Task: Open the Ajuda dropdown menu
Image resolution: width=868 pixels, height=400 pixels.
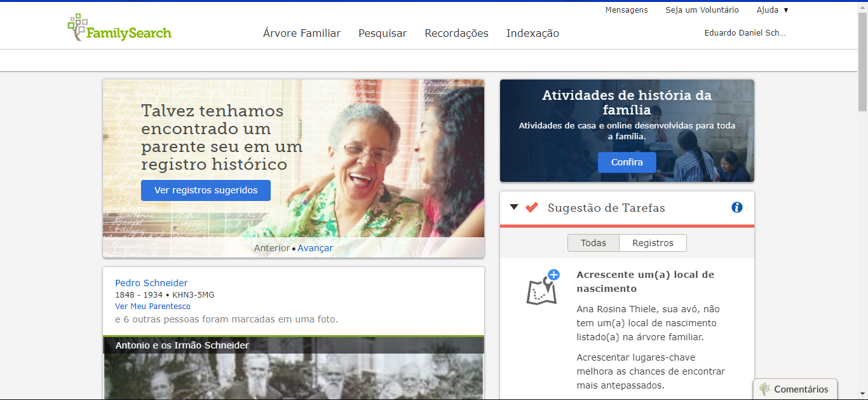Action: coord(772,10)
